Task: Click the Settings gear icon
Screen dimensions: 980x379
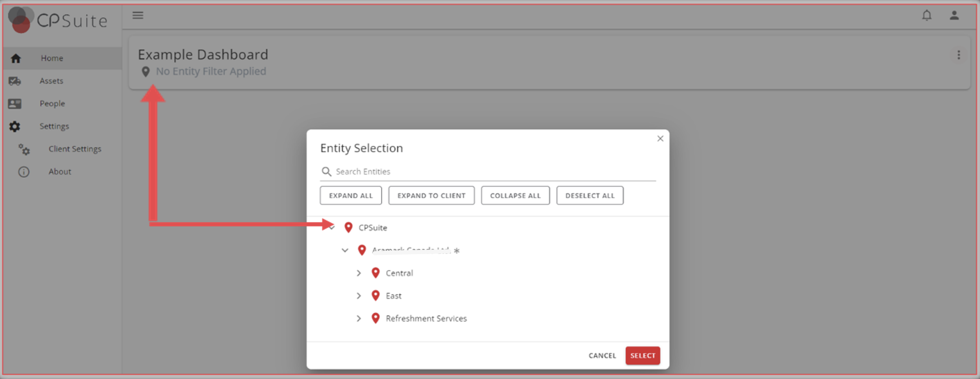Action: (15, 126)
